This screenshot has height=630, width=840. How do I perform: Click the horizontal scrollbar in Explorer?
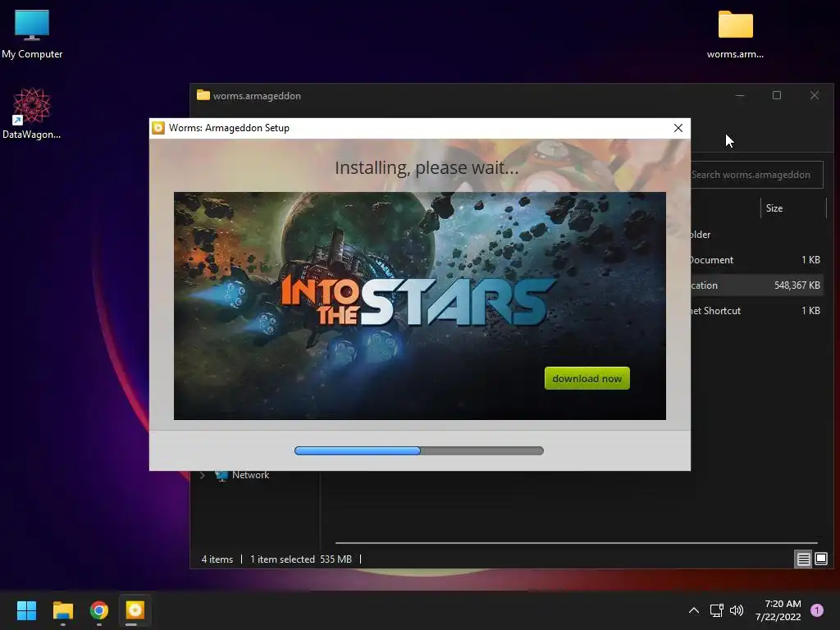tap(576, 543)
